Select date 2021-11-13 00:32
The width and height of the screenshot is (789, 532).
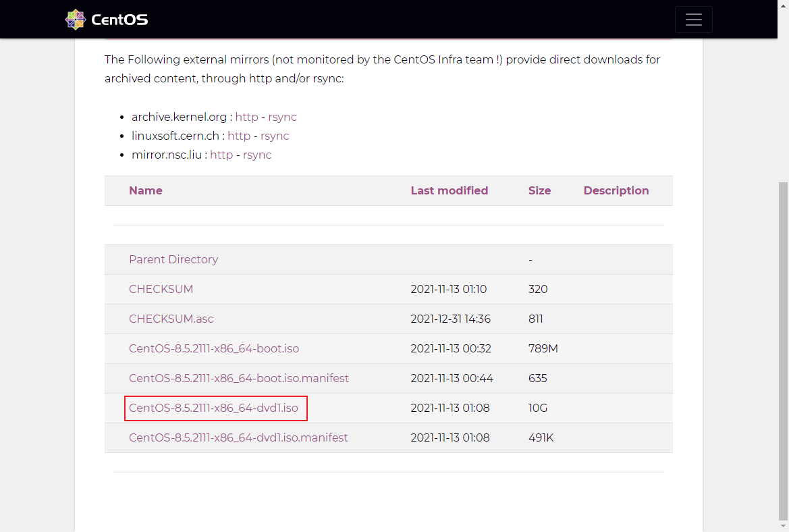click(x=451, y=348)
